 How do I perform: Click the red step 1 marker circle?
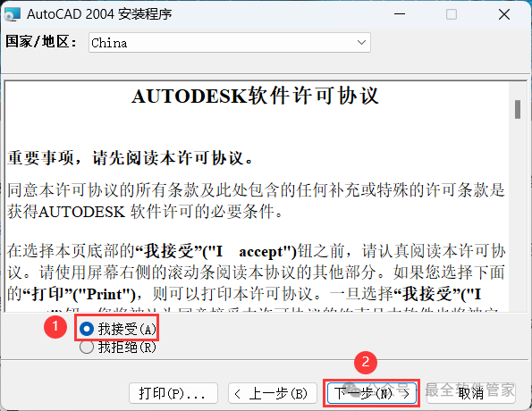pyautogui.click(x=55, y=326)
